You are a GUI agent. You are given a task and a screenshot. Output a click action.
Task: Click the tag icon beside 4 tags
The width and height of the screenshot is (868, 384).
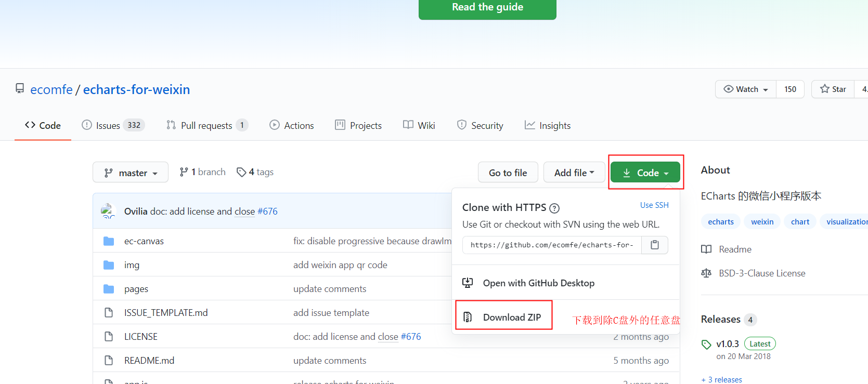tap(241, 172)
